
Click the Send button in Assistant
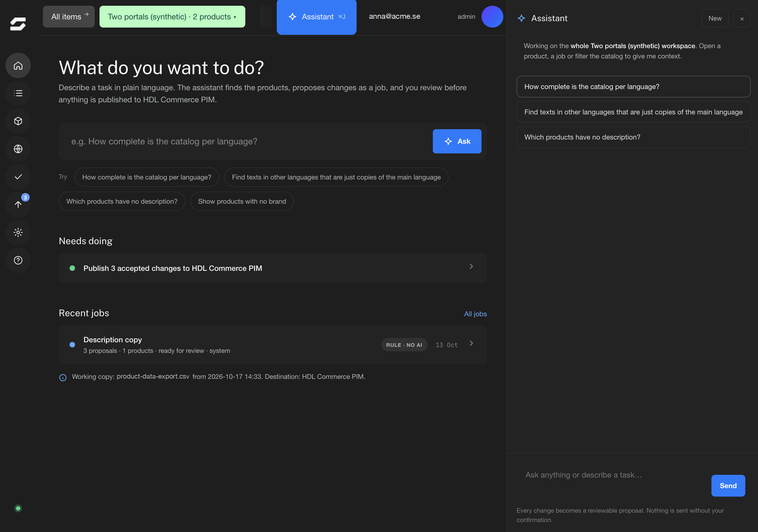(x=728, y=486)
